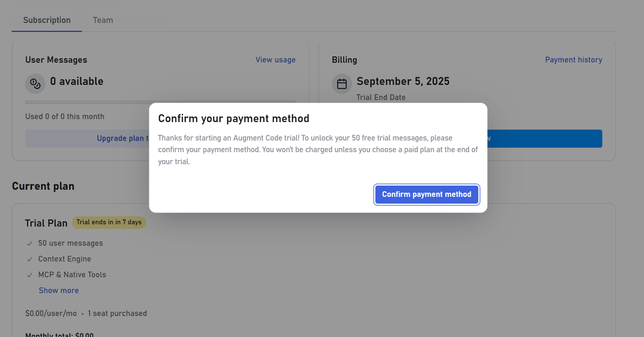644x337 pixels.
Task: Click the Upgrade plan button
Action: 87,139
